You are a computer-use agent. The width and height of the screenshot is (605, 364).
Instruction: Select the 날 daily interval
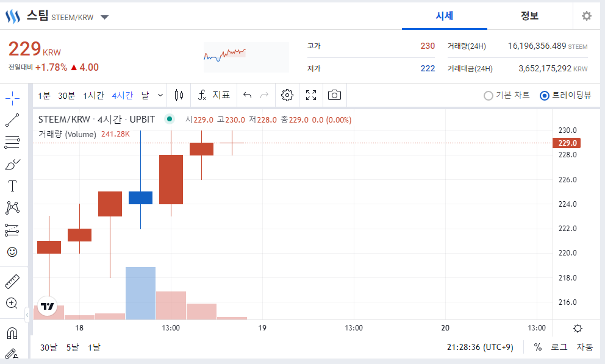[x=145, y=95]
